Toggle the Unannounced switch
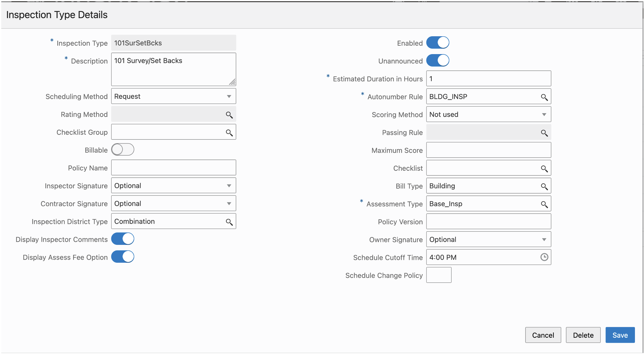Screen dimensions: 644x354 coord(437,61)
